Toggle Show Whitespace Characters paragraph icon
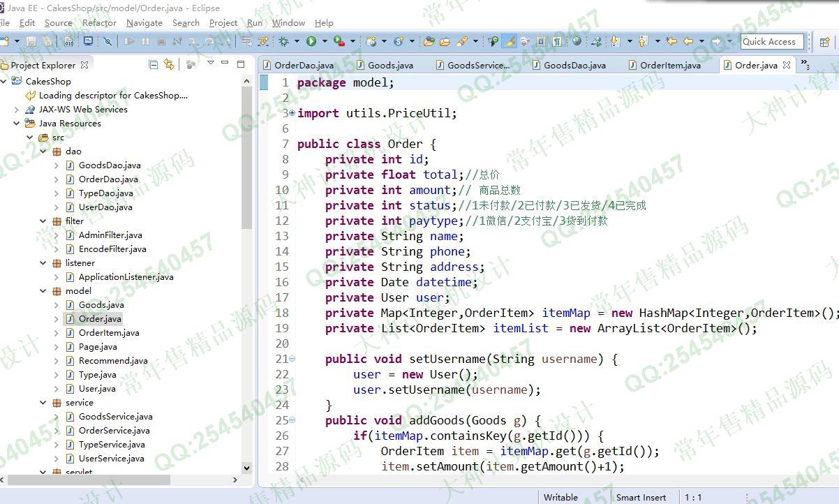 (x=557, y=42)
